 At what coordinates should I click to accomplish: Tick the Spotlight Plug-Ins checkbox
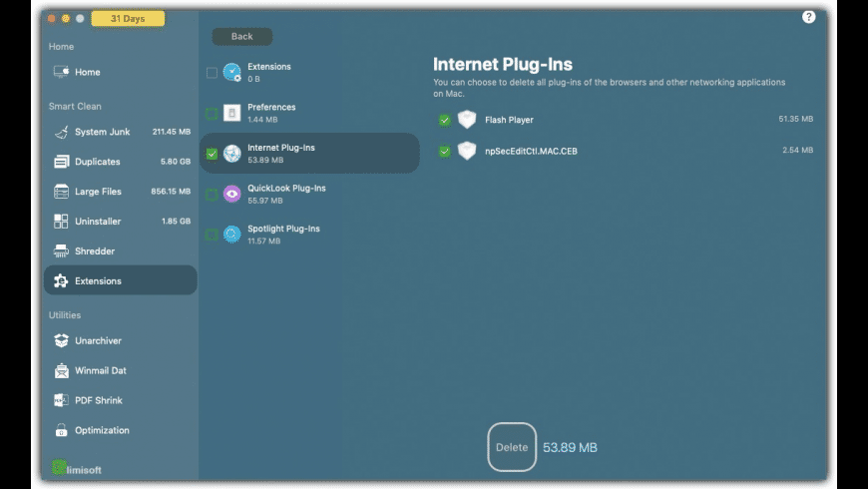coord(212,235)
